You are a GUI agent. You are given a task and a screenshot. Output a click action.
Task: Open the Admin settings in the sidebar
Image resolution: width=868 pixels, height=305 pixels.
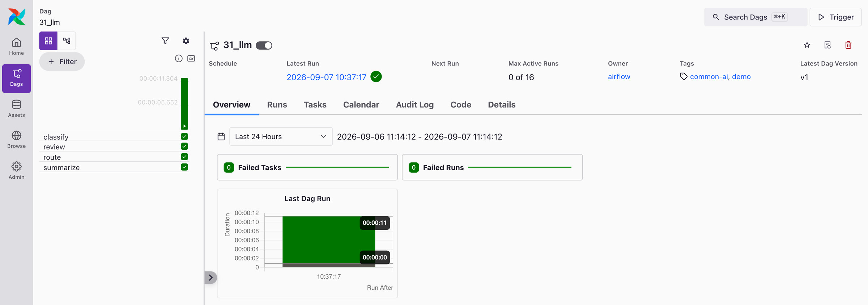[x=16, y=171]
